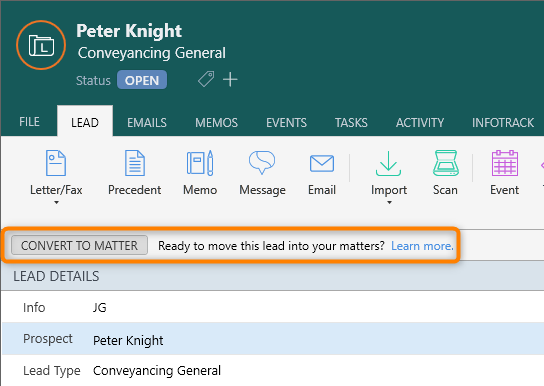Click the Message speech bubble icon
The image size is (544, 386).
coord(262,162)
